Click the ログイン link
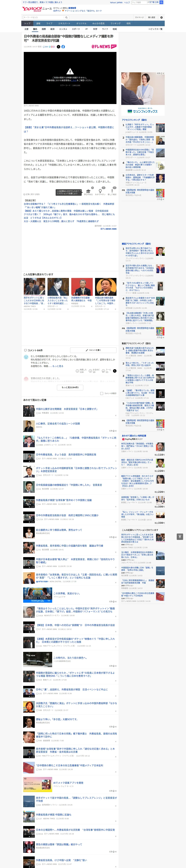Image resolution: width=186 pixels, height=868 pixels. pyautogui.click(x=57, y=11)
